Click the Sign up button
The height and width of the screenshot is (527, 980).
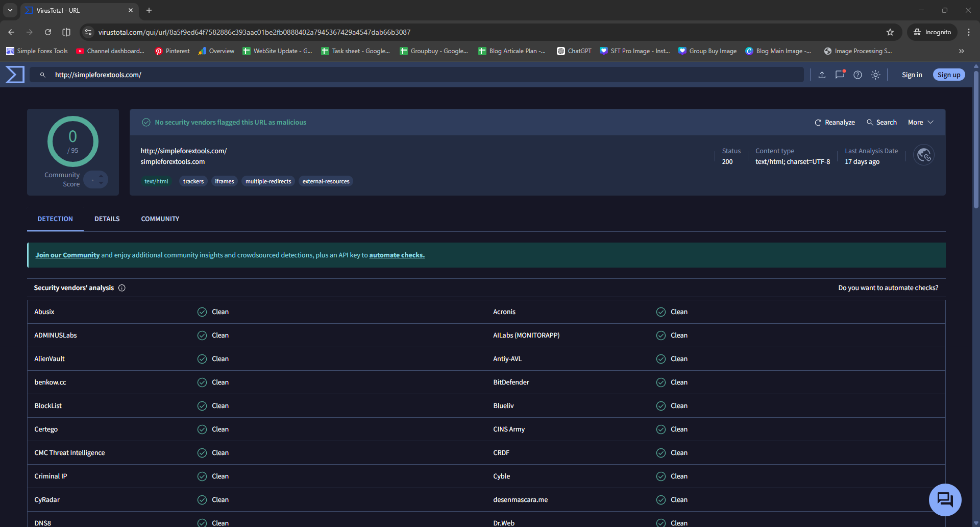(949, 75)
